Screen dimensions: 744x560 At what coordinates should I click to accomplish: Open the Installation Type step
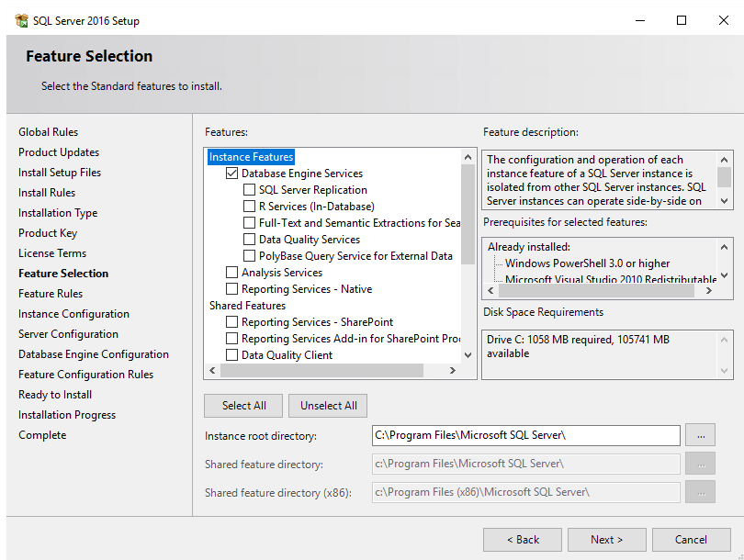[x=58, y=213]
